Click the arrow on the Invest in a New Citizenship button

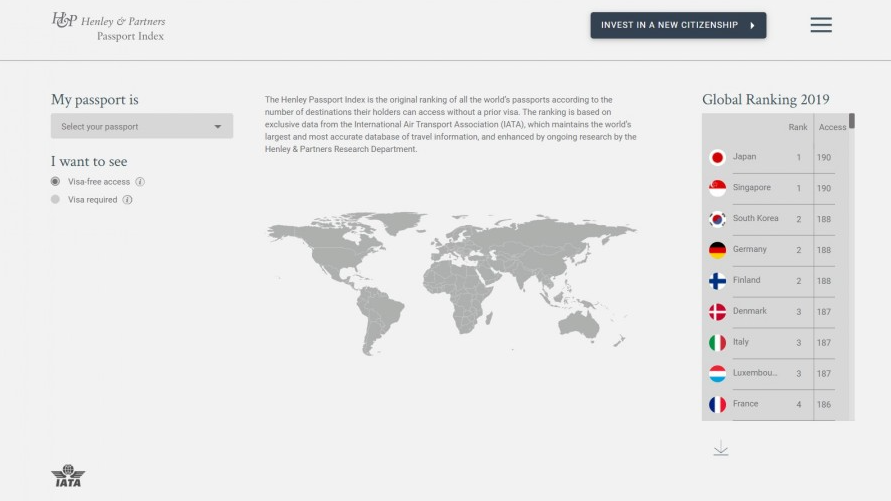(752, 26)
